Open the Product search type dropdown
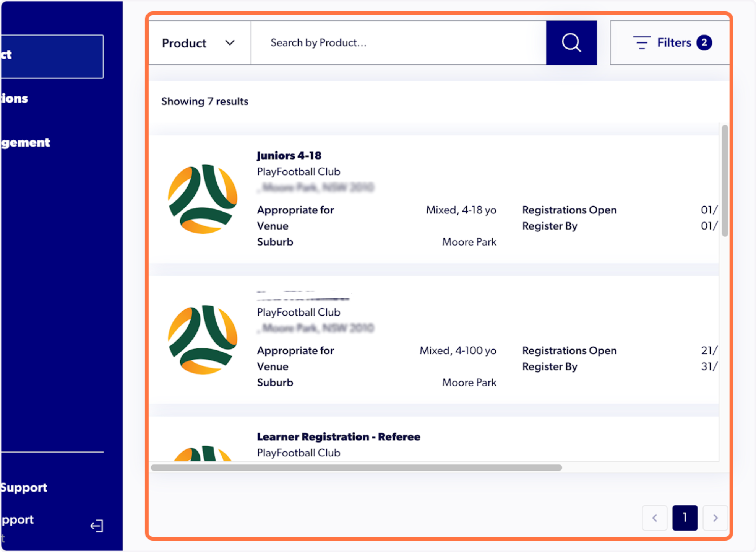 pyautogui.click(x=200, y=43)
